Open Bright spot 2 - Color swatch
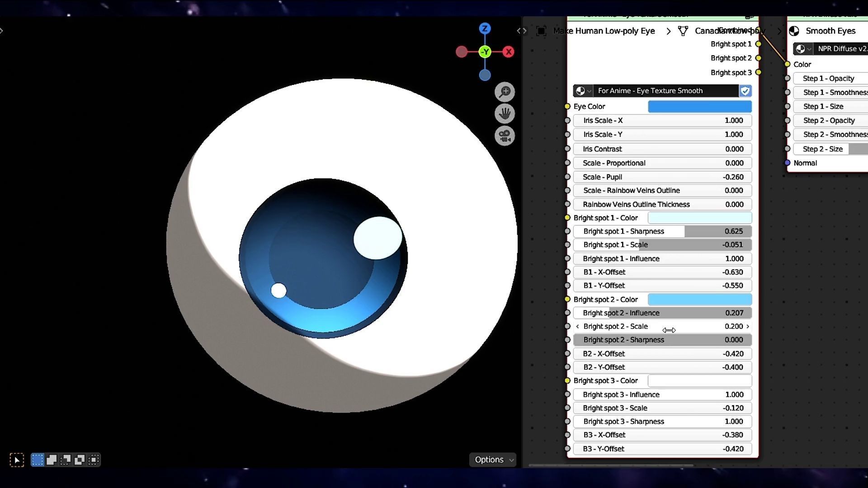The image size is (868, 488). tap(700, 300)
